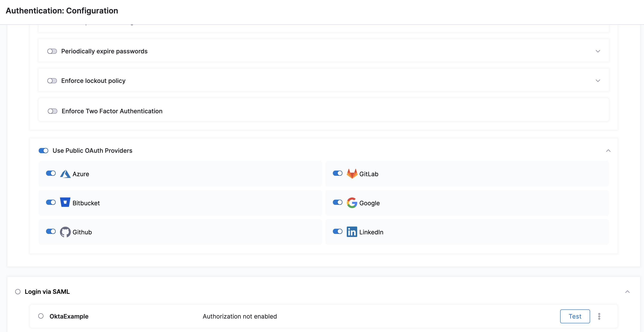Open OktaExample three-dot options menu
The height and width of the screenshot is (332, 644).
click(599, 316)
